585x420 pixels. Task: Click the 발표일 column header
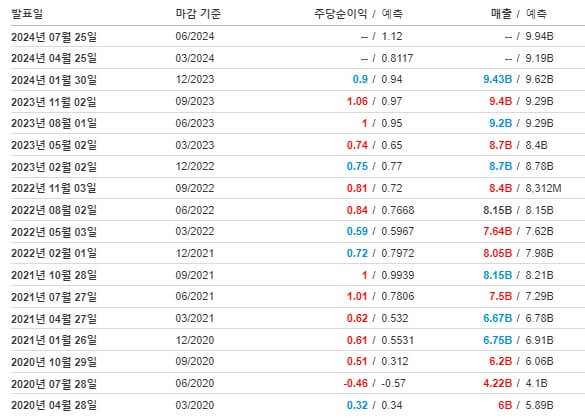(x=27, y=14)
